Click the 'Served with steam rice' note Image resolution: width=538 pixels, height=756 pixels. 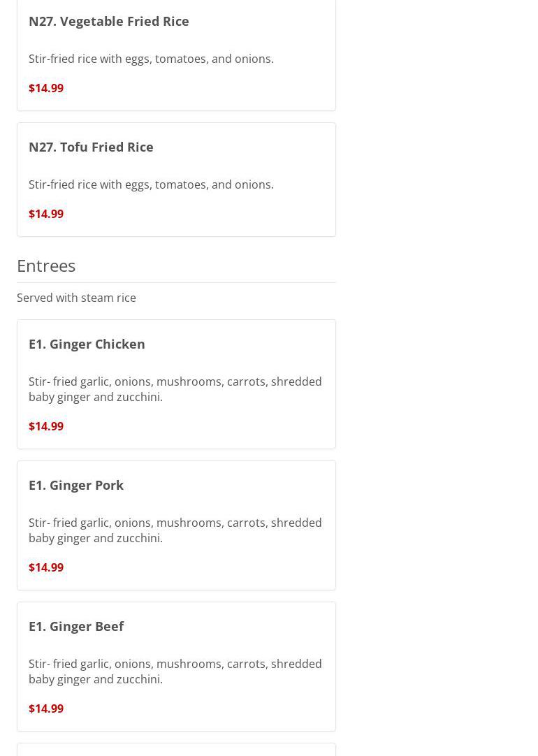tap(76, 298)
